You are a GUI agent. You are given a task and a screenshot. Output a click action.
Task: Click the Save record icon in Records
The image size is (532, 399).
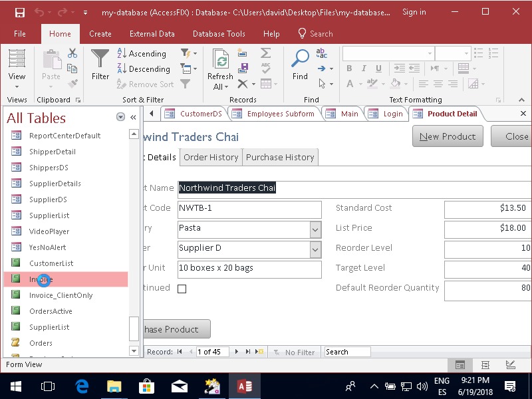(243, 68)
